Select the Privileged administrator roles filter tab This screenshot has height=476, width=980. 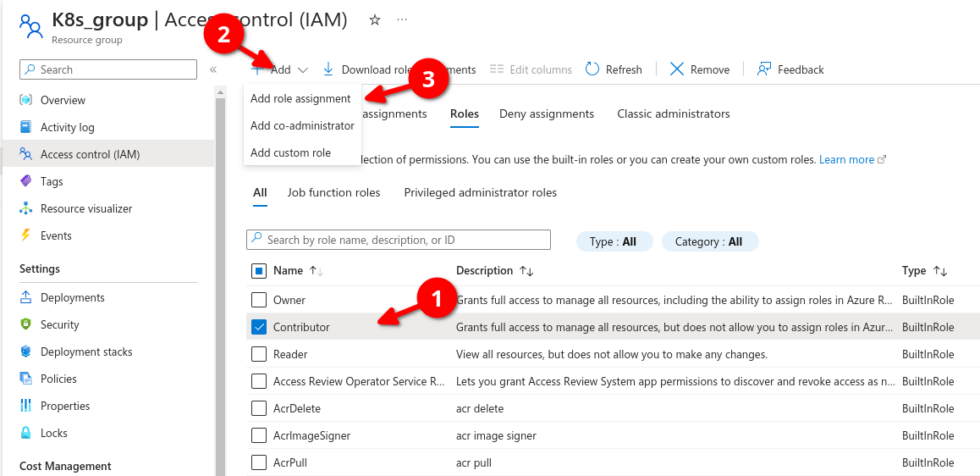[480, 192]
